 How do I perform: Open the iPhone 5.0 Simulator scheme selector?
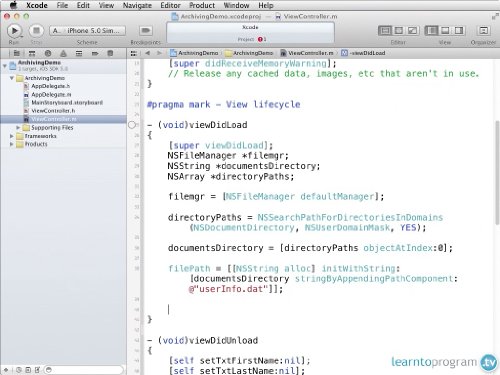(88, 31)
